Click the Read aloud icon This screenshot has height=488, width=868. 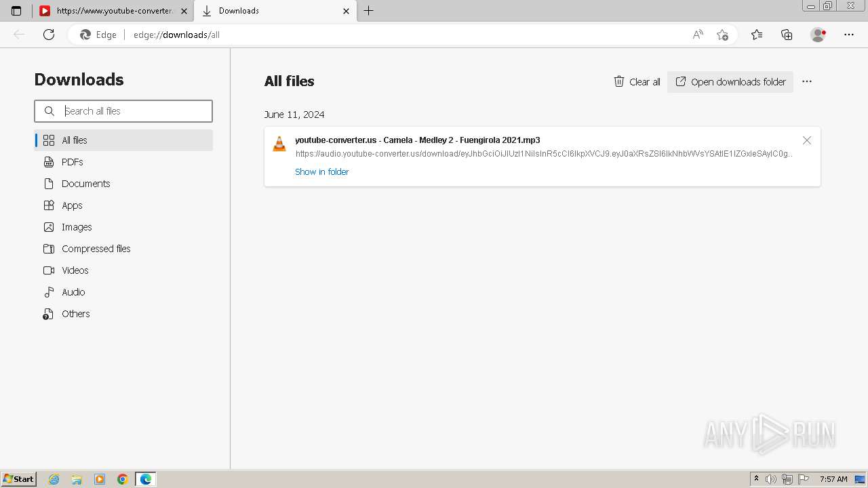698,35
